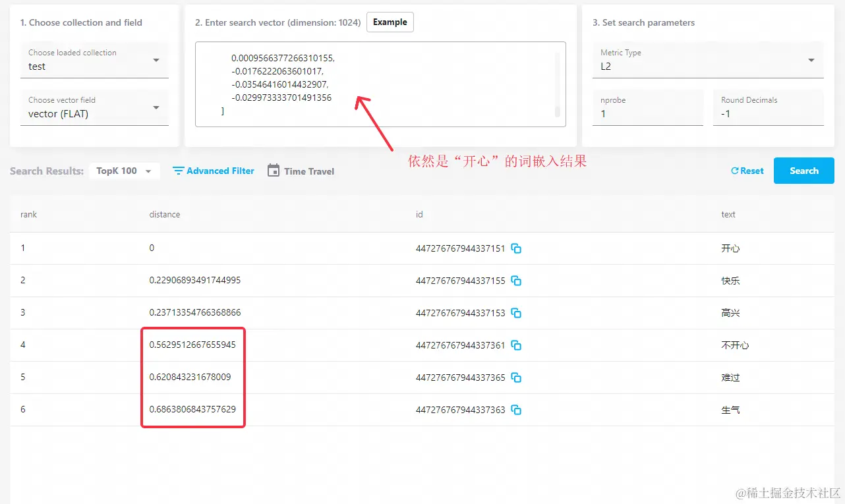The height and width of the screenshot is (504, 845).
Task: Click the distance column header
Action: click(165, 215)
